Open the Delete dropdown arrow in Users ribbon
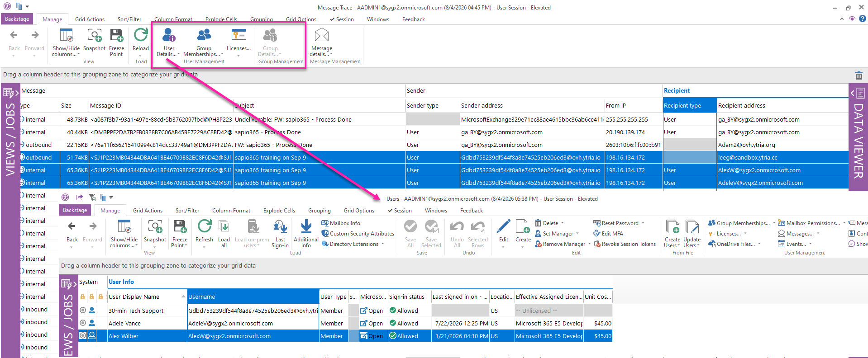868x358 pixels. (563, 223)
